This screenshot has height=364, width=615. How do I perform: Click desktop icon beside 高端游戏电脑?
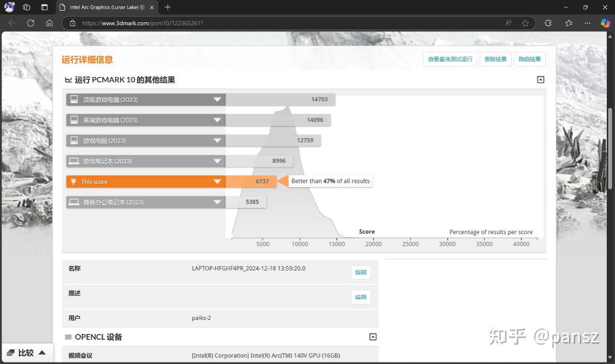click(x=74, y=120)
